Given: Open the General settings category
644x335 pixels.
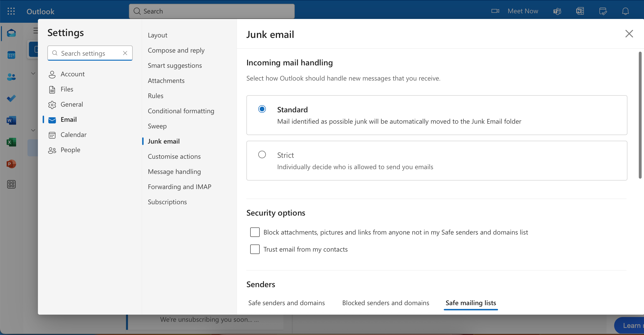Looking at the screenshot, I should pos(72,104).
